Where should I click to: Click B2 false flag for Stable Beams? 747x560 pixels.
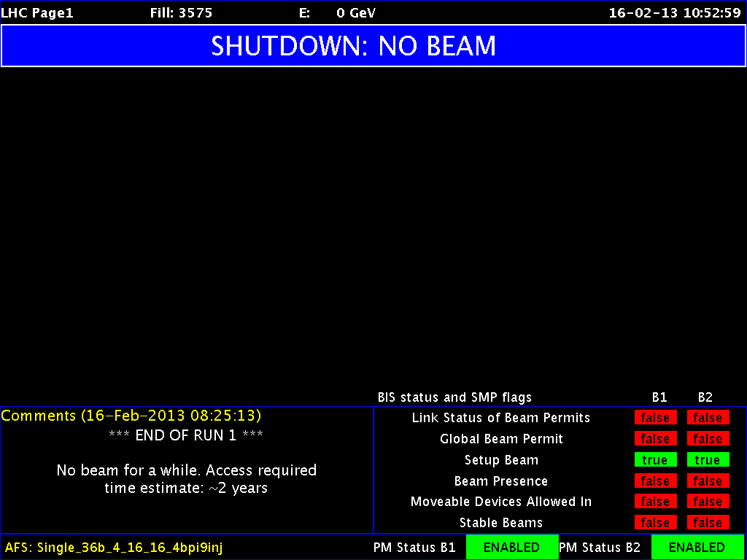[708, 522]
